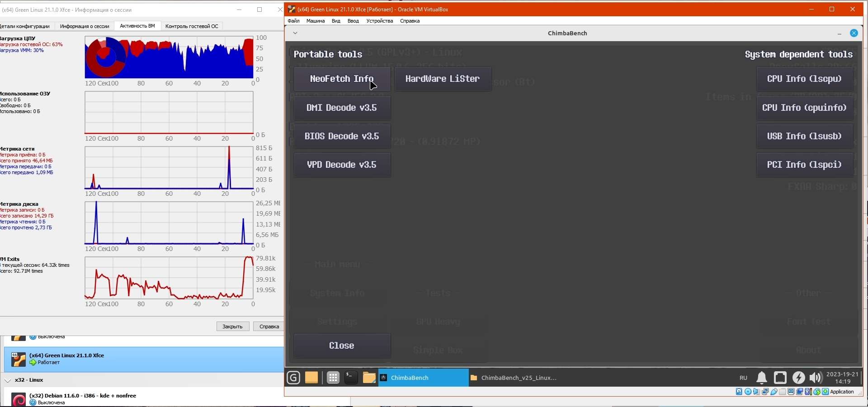Click the recording indicator in VirtualBox status bar
Image resolution: width=868 pixels, height=407 pixels.
coord(800,392)
